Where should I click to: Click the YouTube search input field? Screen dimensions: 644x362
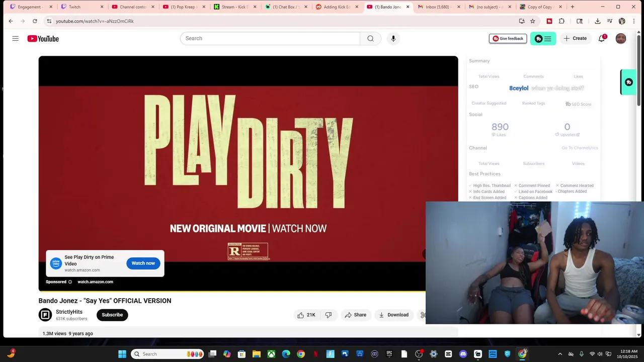tap(270, 39)
